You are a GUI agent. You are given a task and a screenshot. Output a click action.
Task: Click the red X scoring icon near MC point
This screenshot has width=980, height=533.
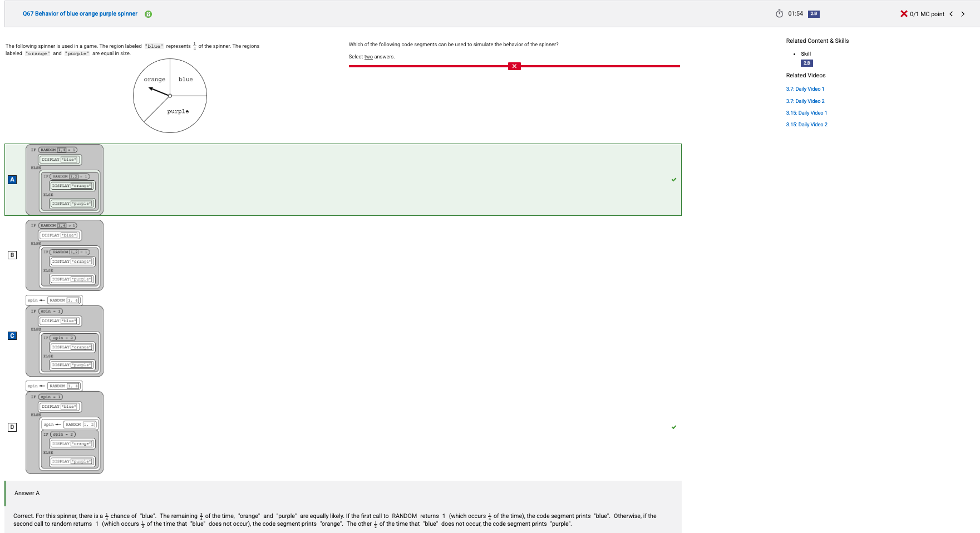904,14
